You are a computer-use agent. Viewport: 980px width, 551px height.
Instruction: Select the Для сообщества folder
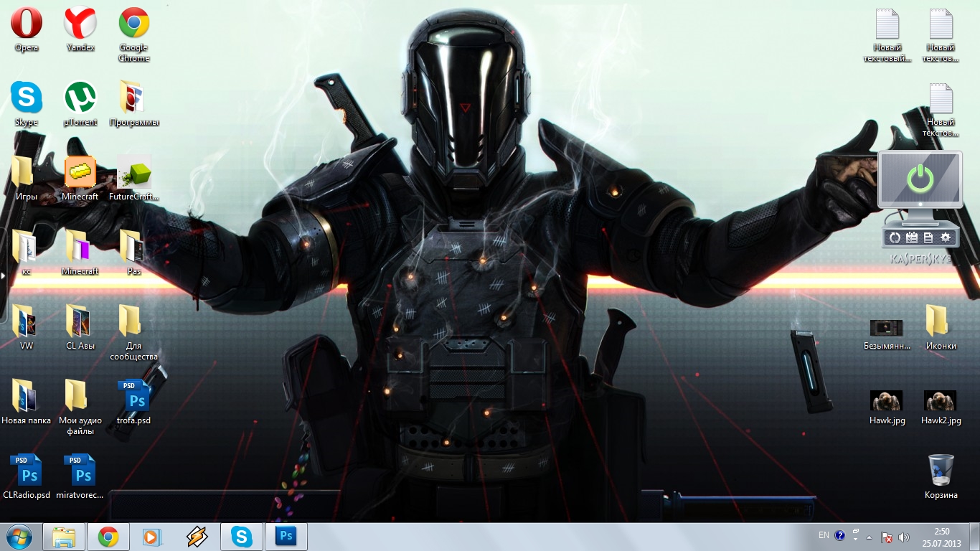click(x=134, y=333)
